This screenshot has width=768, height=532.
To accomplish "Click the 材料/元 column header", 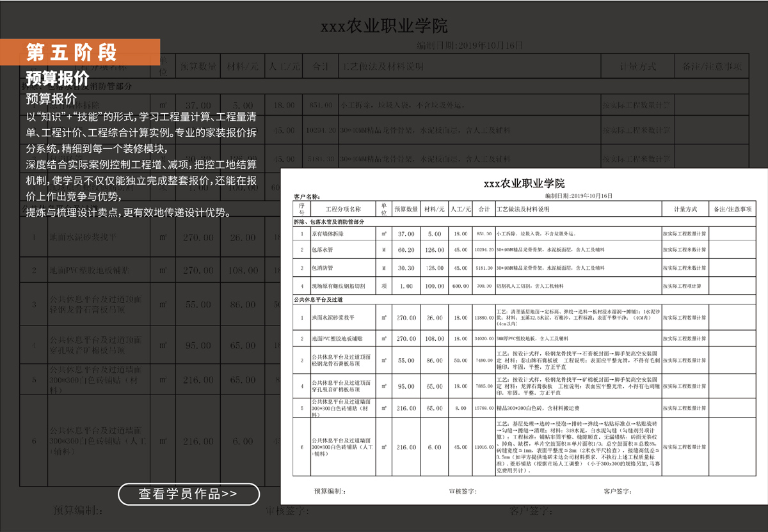I will click(x=435, y=209).
